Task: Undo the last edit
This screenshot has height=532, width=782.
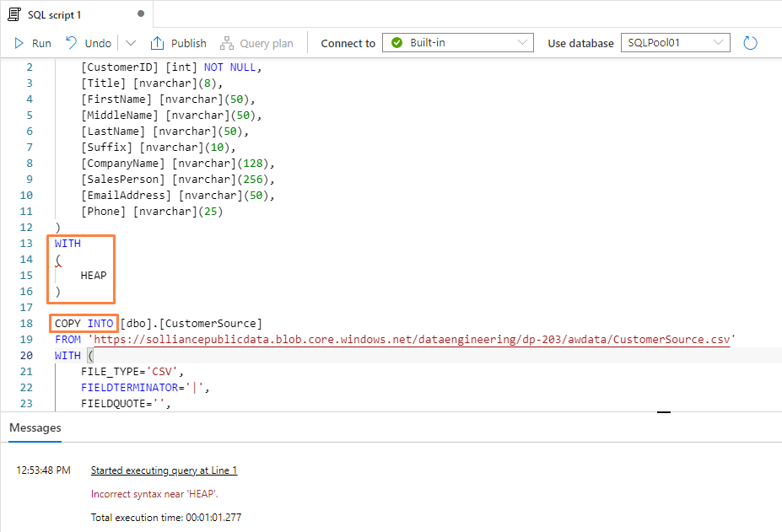Action: click(89, 43)
